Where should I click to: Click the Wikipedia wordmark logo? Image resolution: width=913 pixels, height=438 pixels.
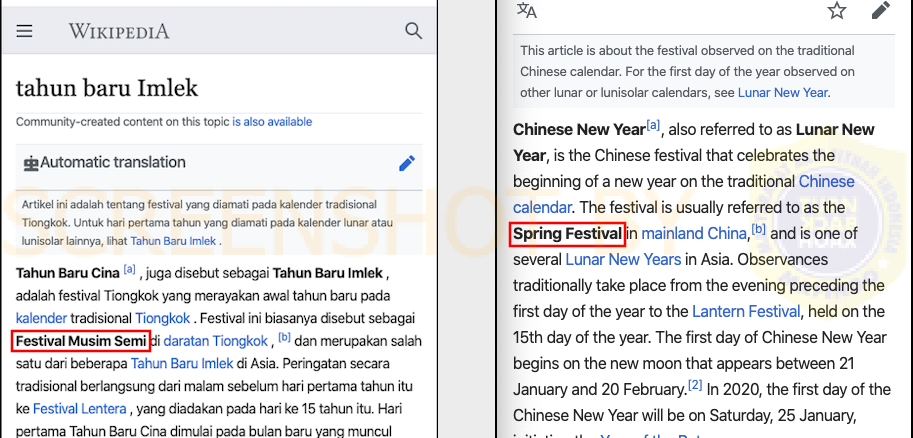(119, 31)
